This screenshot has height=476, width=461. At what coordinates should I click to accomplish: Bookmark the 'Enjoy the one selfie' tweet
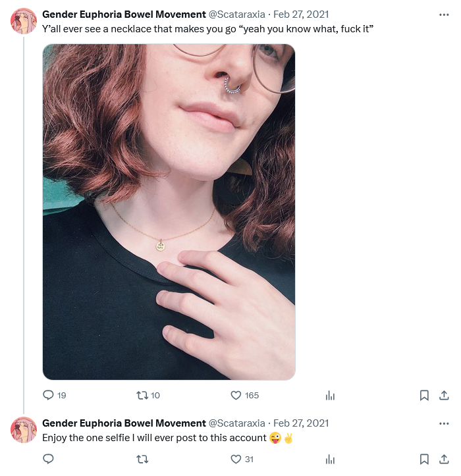pyautogui.click(x=425, y=459)
